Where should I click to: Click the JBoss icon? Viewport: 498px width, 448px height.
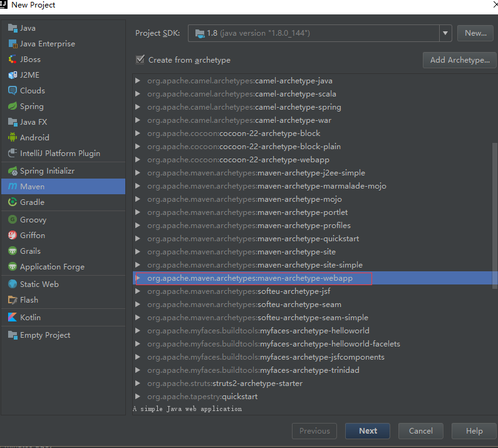(x=13, y=59)
